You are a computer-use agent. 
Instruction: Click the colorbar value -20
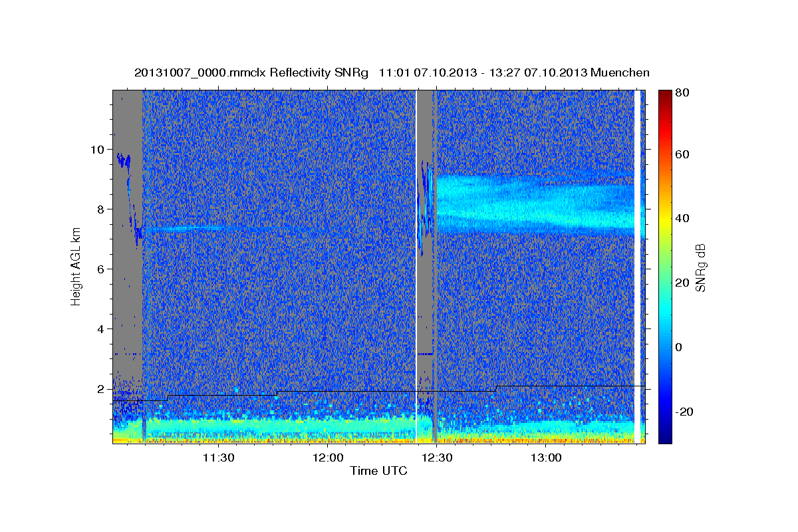[x=686, y=412]
